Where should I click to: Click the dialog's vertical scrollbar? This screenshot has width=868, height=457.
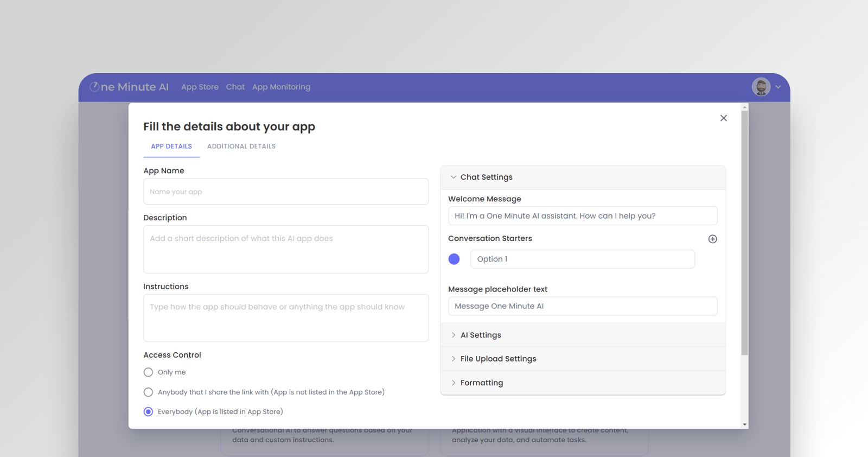744,233
